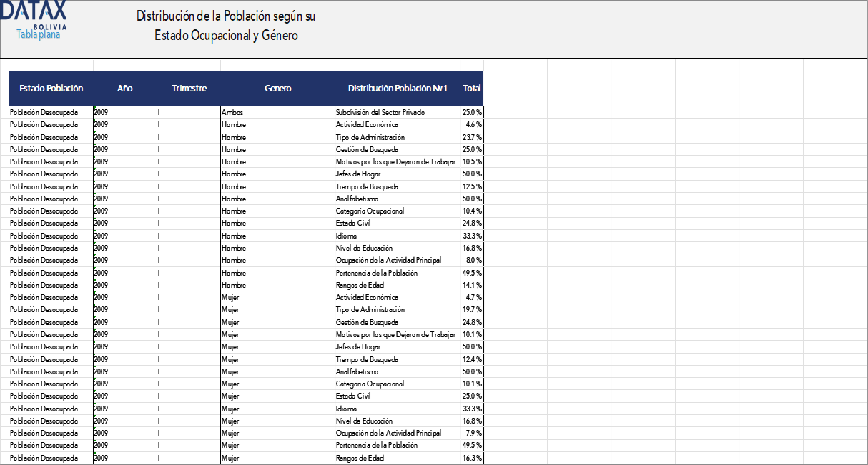The image size is (868, 465).
Task: Click Ocupación de la Actividad Principal at 7.9 %
Action: coord(398,433)
